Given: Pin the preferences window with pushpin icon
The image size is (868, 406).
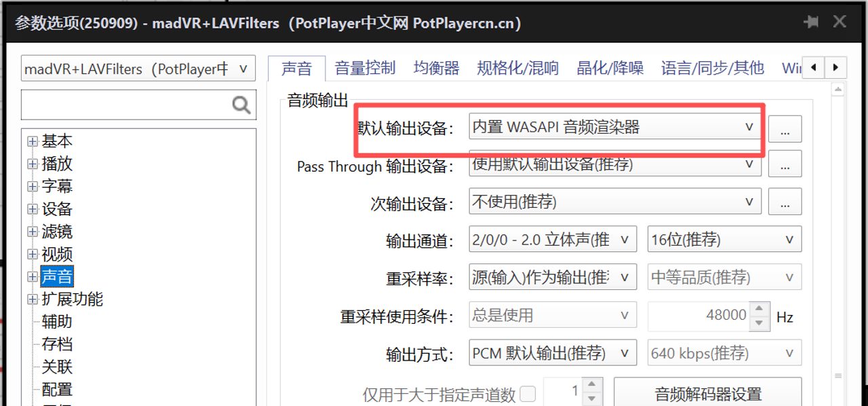Looking at the screenshot, I should (810, 22).
